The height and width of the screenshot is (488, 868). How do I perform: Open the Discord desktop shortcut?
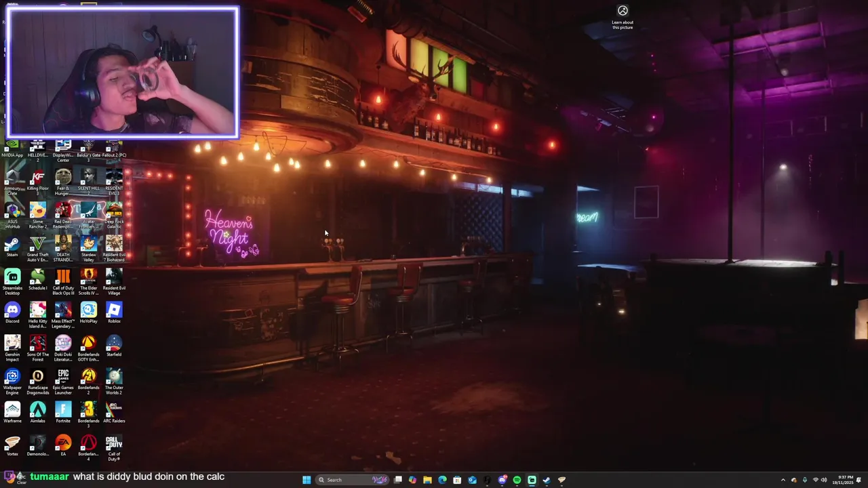(x=12, y=313)
